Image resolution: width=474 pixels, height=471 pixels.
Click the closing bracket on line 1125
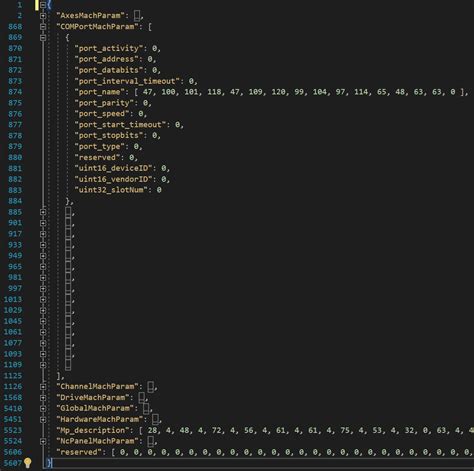tap(59, 376)
